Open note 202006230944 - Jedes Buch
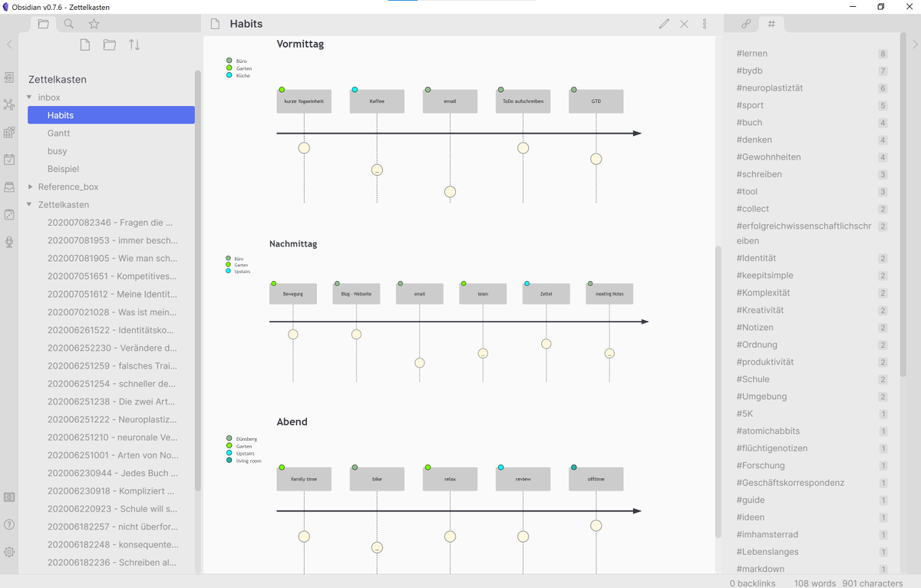Image resolution: width=921 pixels, height=588 pixels. pyautogui.click(x=111, y=473)
